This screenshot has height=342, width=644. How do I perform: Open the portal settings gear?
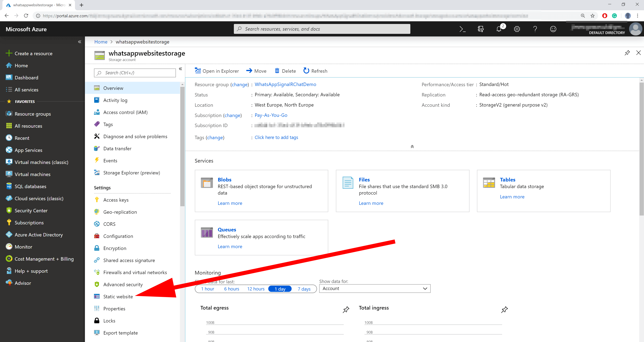point(517,29)
